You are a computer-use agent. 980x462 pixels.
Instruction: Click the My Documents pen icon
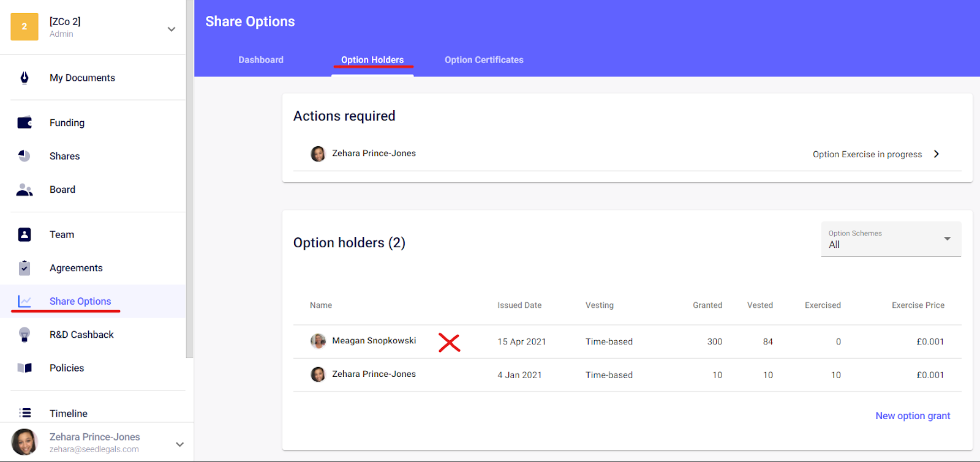pyautogui.click(x=24, y=78)
